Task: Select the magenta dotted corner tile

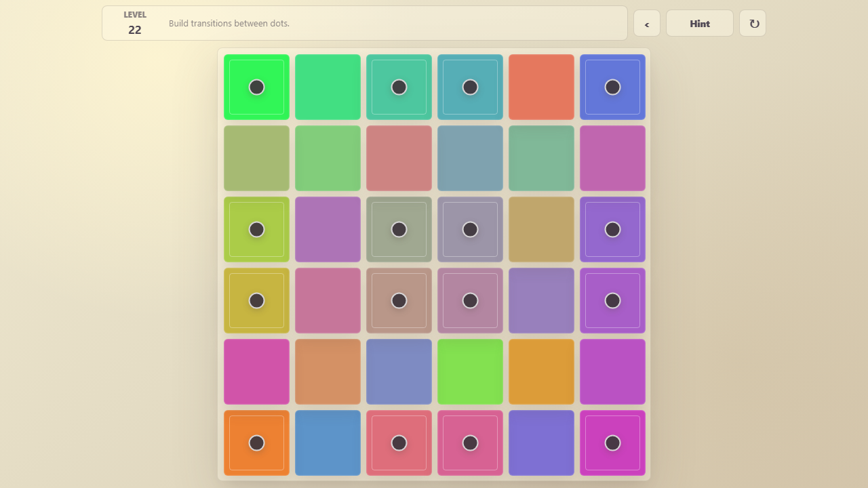Action: coord(612,443)
